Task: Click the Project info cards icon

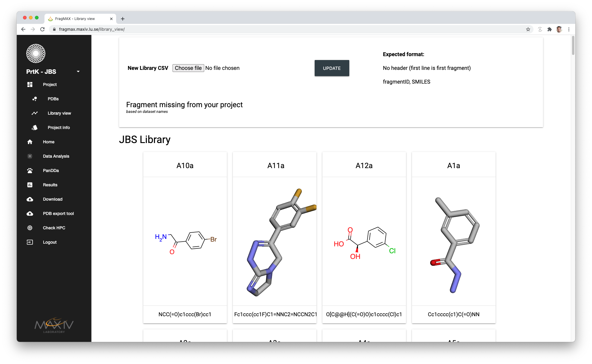Action: click(35, 128)
